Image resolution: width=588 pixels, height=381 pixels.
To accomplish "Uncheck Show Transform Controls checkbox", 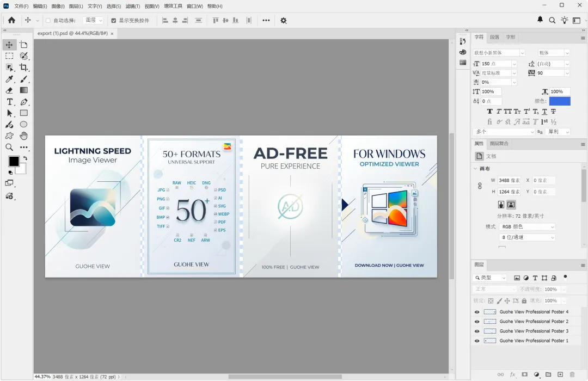I will click(114, 21).
